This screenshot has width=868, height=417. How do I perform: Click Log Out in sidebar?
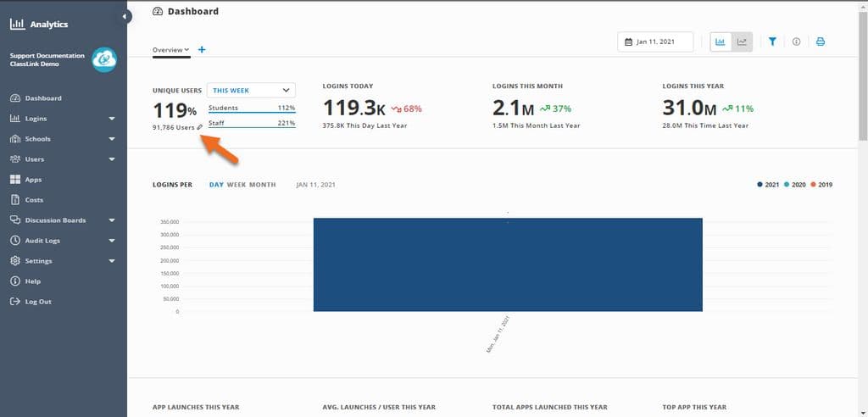pos(37,302)
